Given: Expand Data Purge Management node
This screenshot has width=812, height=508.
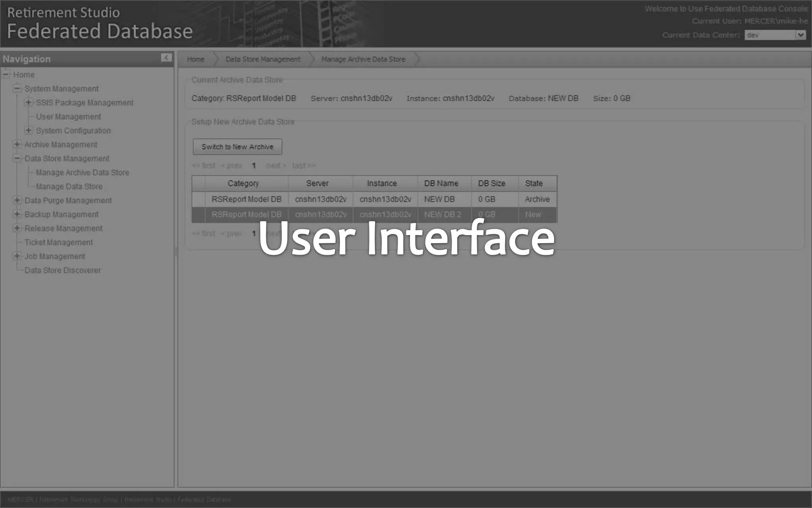Looking at the screenshot, I should [x=17, y=200].
